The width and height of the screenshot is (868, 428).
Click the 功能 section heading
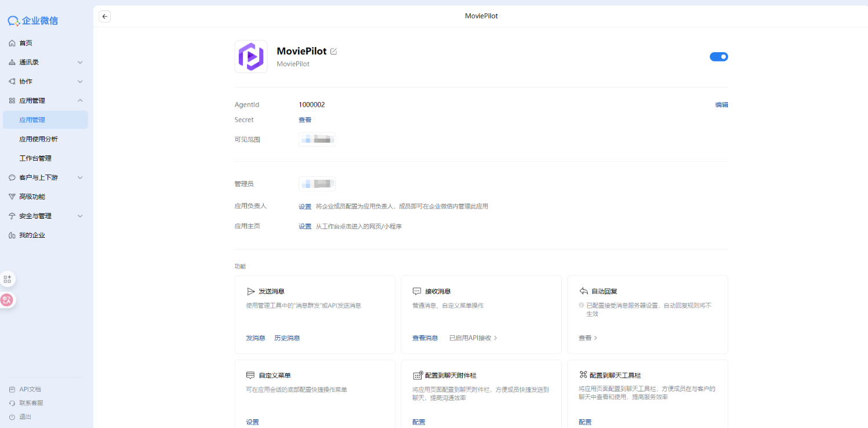point(240,266)
